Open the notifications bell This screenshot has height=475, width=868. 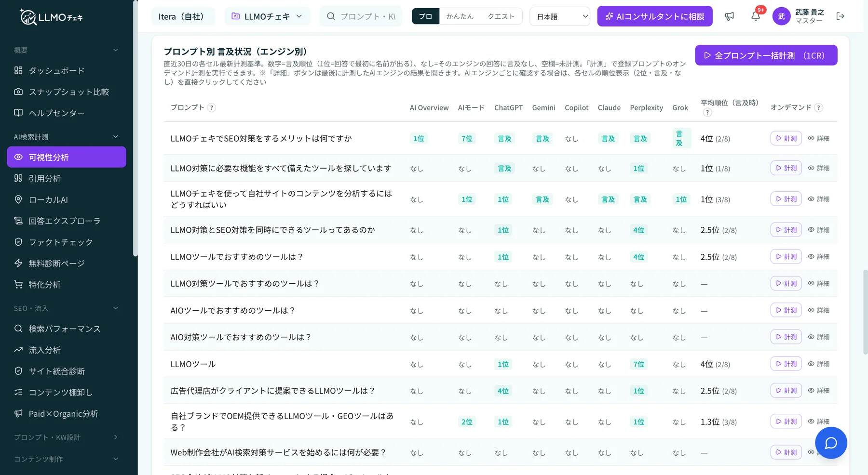756,16
